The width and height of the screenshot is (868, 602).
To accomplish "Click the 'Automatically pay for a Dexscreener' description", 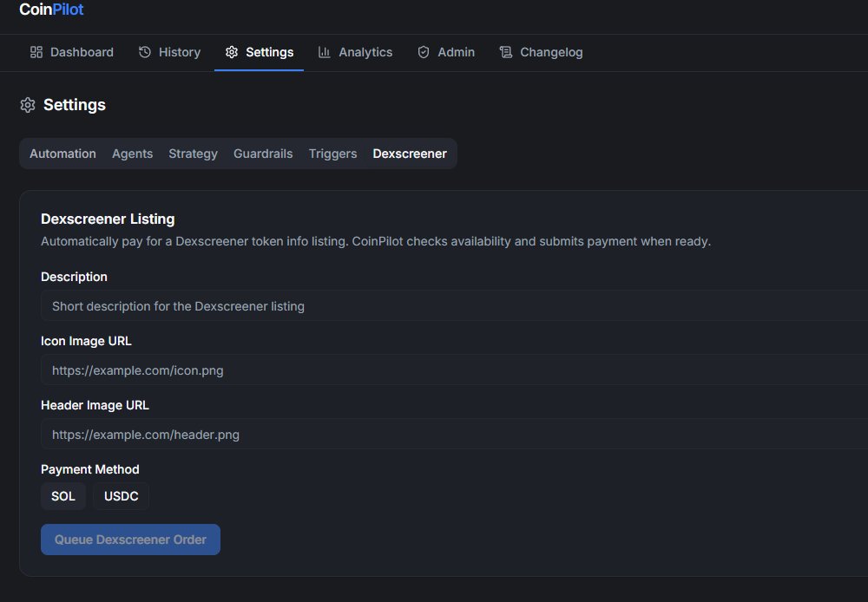I will [x=376, y=241].
